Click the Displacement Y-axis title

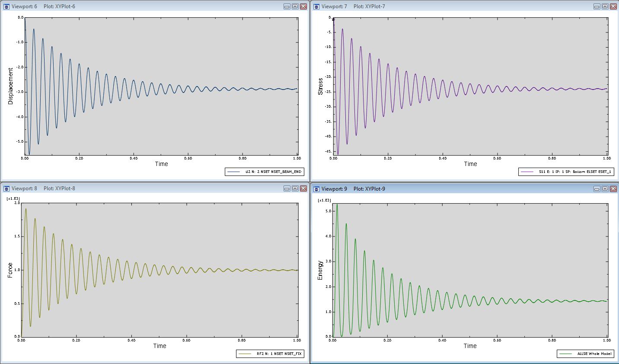[x=11, y=86]
